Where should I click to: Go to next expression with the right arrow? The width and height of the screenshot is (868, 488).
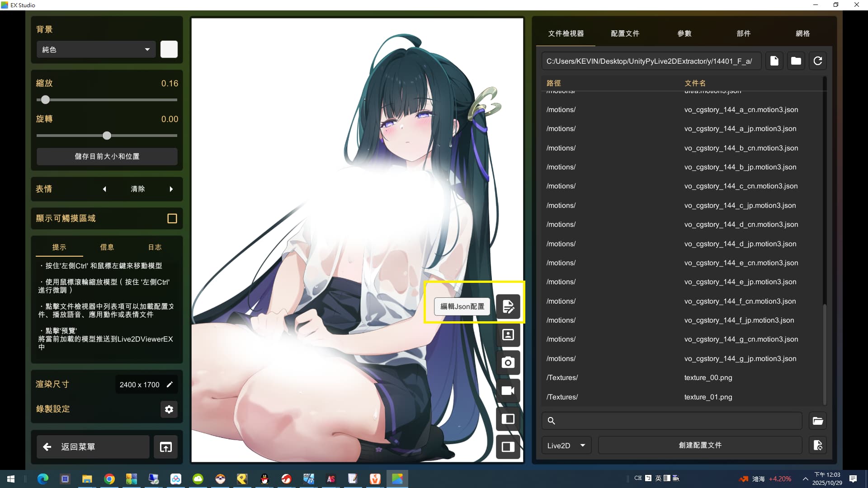tap(171, 189)
